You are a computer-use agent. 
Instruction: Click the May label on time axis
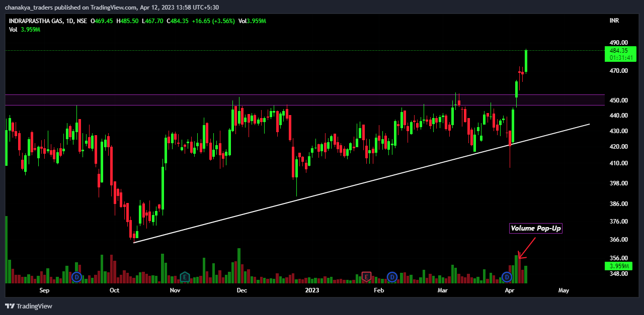click(x=563, y=291)
